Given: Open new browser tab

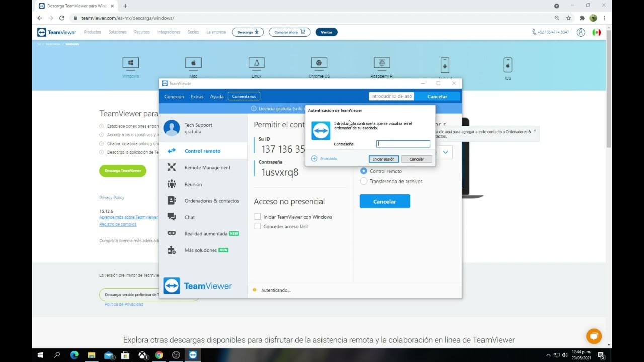Looking at the screenshot, I should pyautogui.click(x=125, y=6).
